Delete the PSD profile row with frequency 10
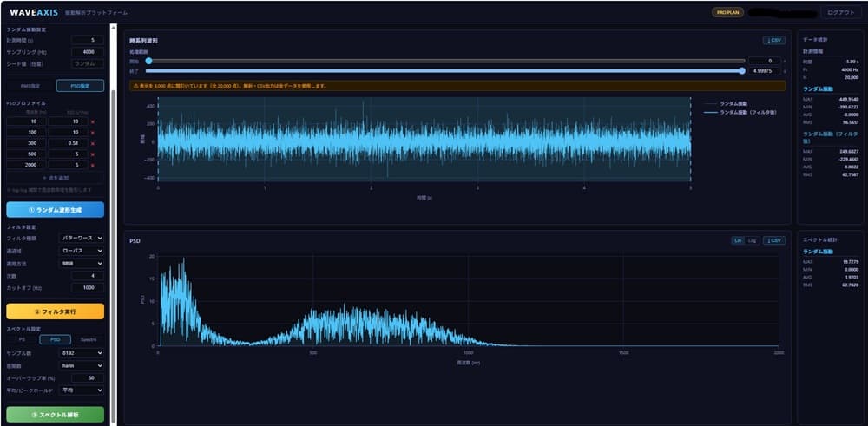868x426 pixels. (x=93, y=121)
